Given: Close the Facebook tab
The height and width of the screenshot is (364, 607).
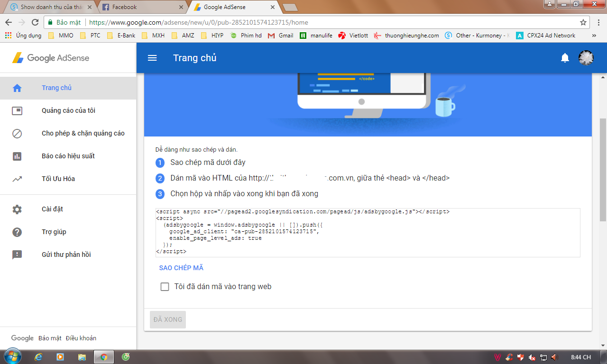Looking at the screenshot, I should click(181, 7).
